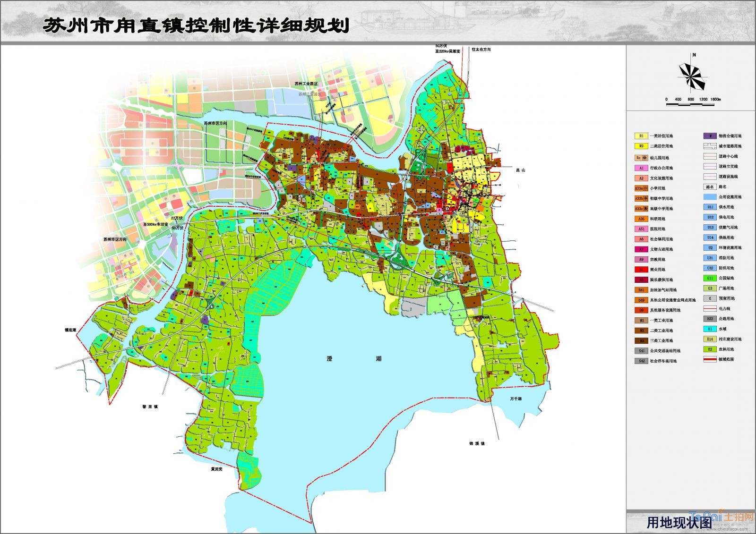Click the 黎里镇 label on the map

click(150, 407)
